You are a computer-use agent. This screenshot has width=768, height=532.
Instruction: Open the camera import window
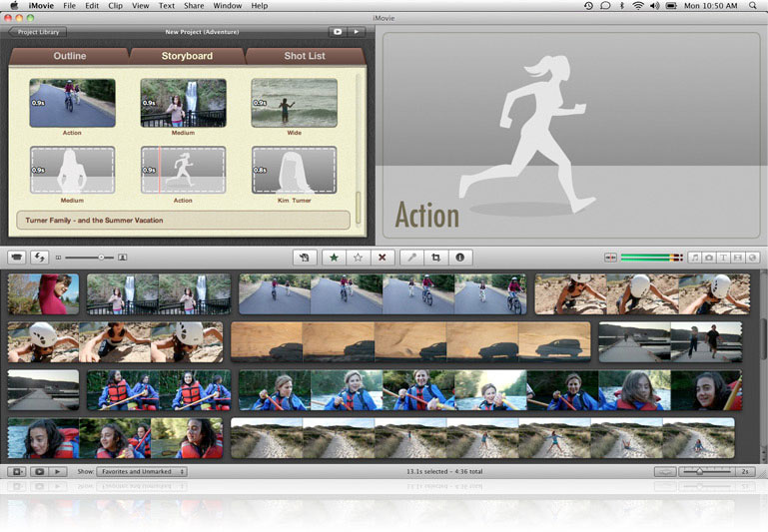[16, 258]
